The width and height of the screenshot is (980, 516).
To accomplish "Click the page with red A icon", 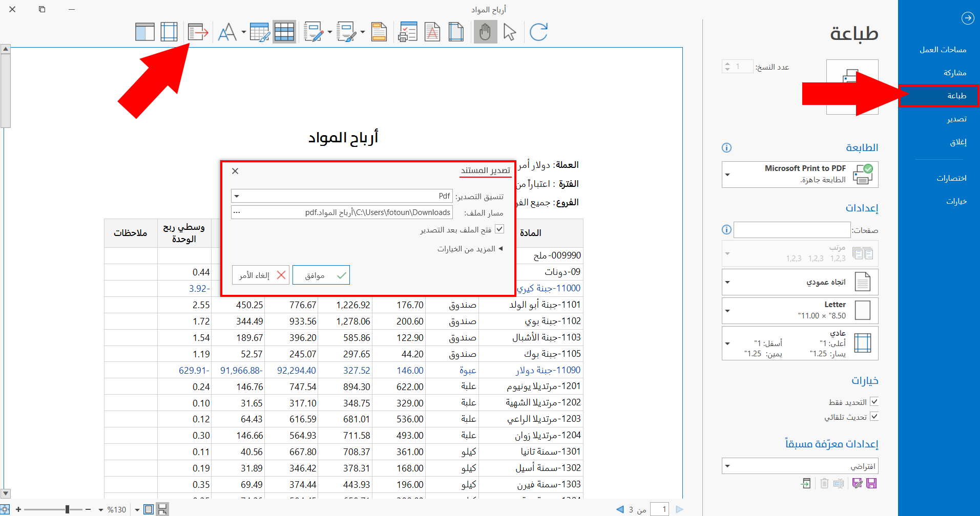I will click(432, 32).
